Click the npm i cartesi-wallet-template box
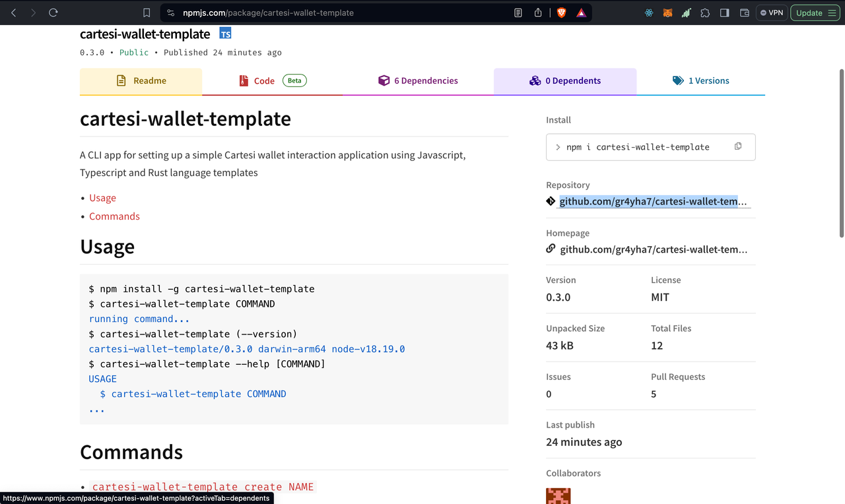 651,147
